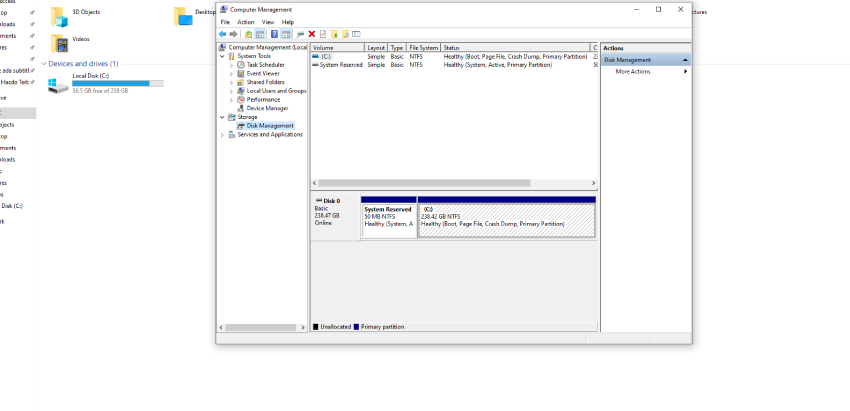Expand the Shared Folders node
The height and width of the screenshot is (411, 850).
tap(231, 82)
